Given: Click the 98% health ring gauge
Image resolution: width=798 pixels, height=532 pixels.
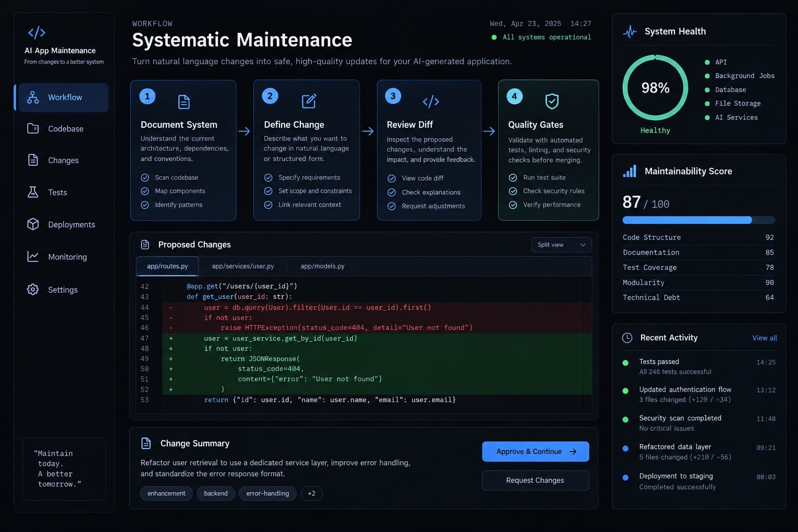Looking at the screenshot, I should (x=655, y=88).
